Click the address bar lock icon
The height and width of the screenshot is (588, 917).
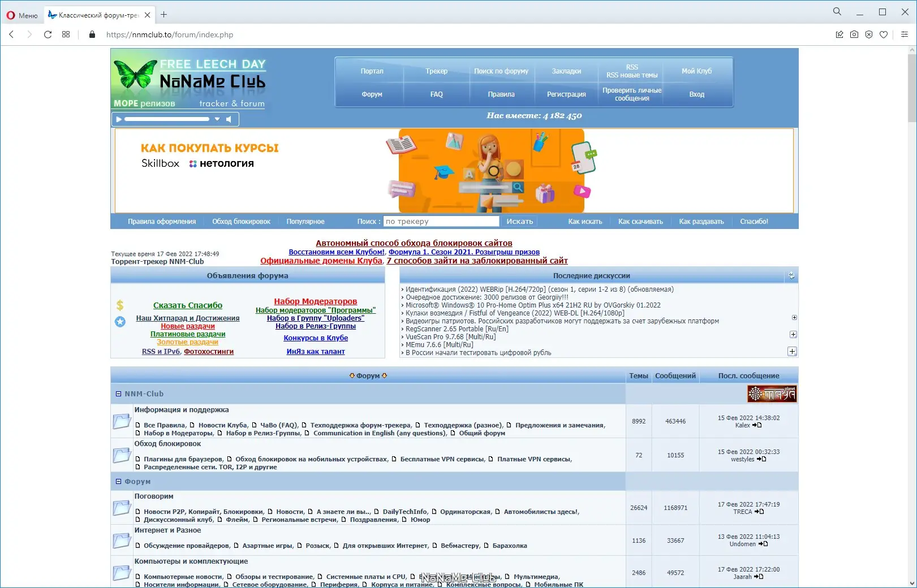point(92,34)
